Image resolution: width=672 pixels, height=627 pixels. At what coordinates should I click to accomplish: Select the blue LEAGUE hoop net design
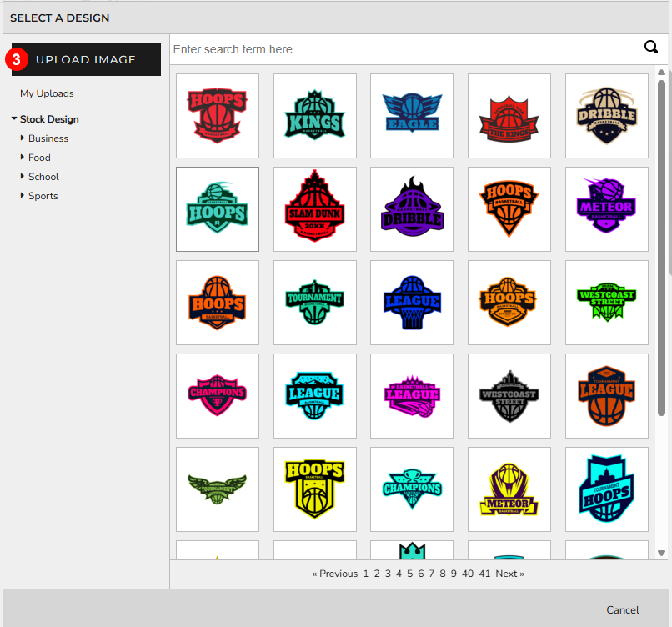tap(412, 303)
